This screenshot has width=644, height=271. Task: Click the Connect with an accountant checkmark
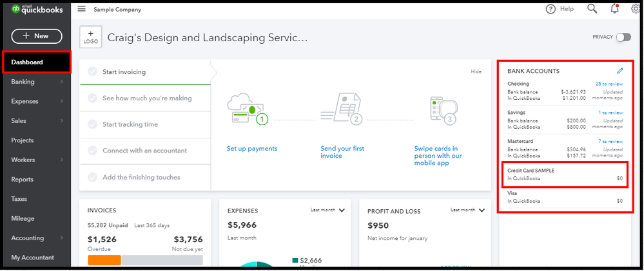(x=92, y=151)
